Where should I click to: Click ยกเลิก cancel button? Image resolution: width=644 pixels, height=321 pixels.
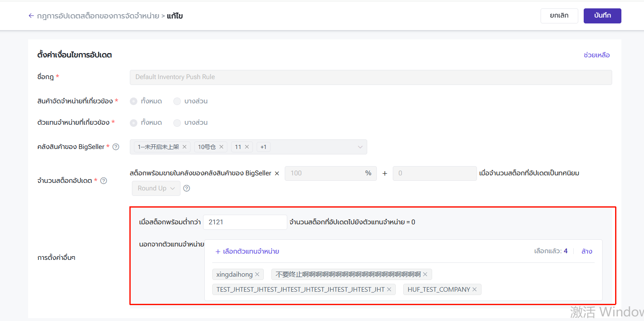559,15
